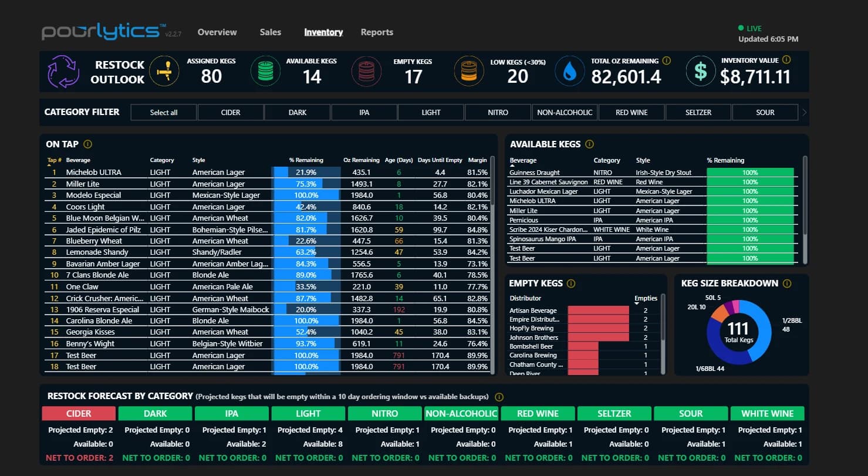
Task: Open the Overview tab
Action: pos(217,32)
